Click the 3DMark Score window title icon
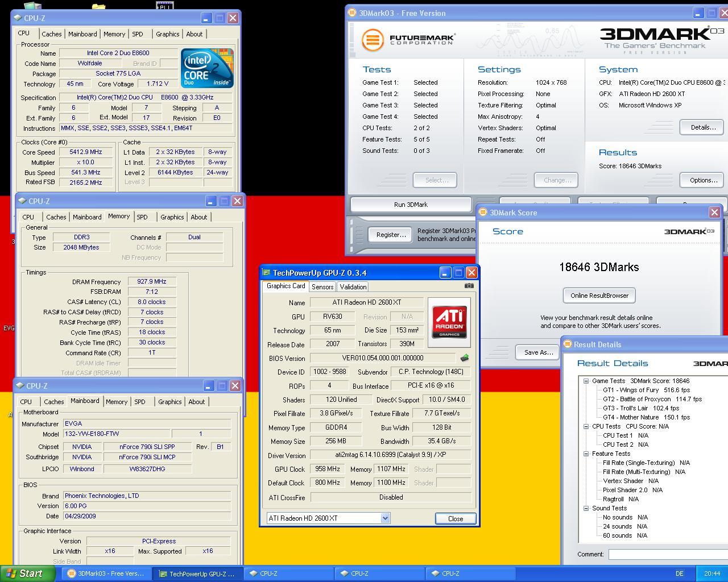This screenshot has height=582, width=728. [x=483, y=212]
